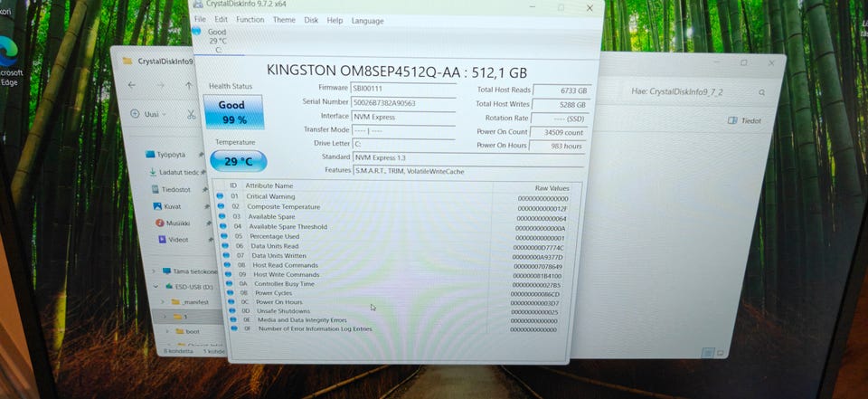868x399 pixels.
Task: Select the Percentage Used attribute name
Action: coord(275,237)
